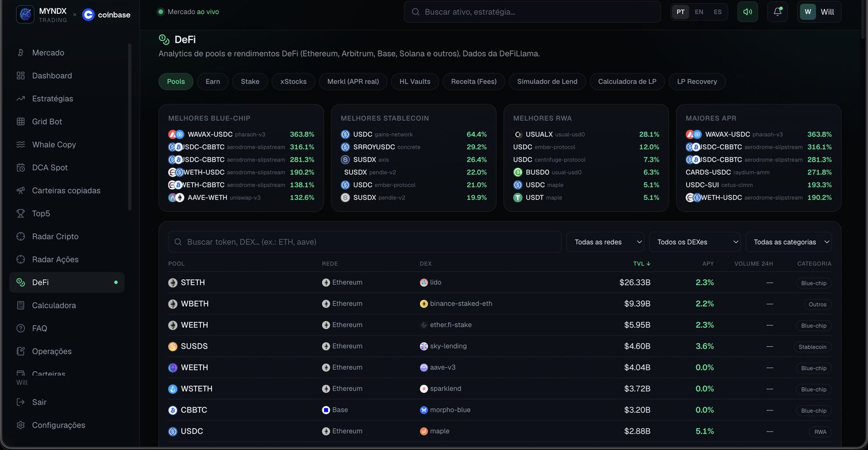868x450 pixels.
Task: Click the Top5 trophy icon
Action: click(21, 214)
